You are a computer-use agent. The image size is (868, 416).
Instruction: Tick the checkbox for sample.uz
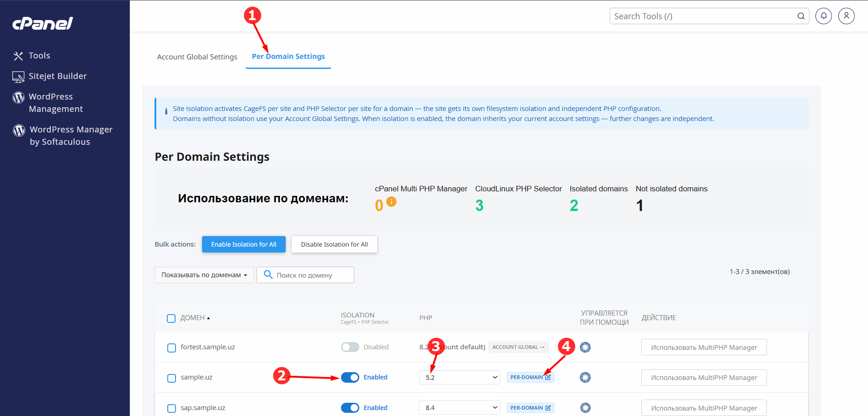171,378
